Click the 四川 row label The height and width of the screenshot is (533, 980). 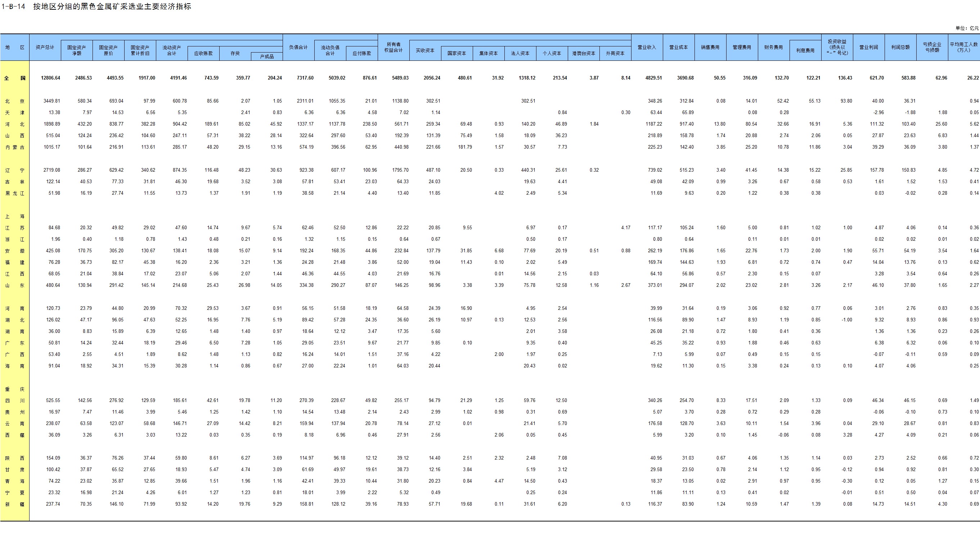click(x=14, y=400)
